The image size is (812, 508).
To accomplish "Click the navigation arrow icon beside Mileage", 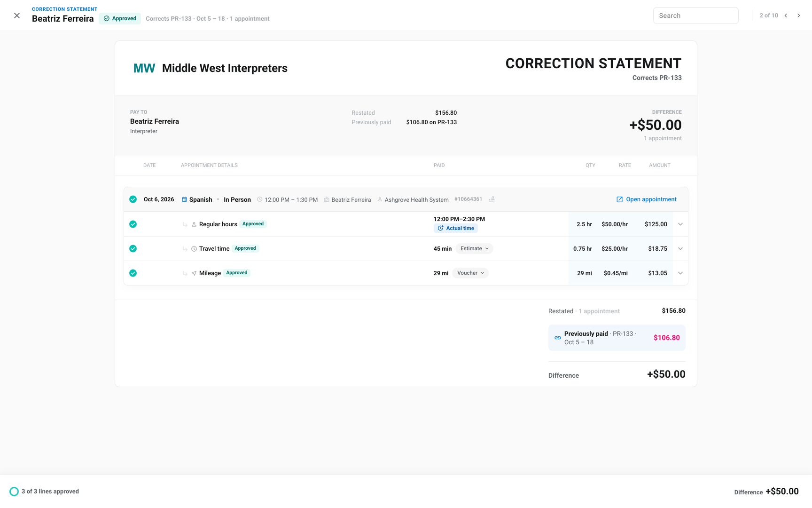I will click(194, 273).
